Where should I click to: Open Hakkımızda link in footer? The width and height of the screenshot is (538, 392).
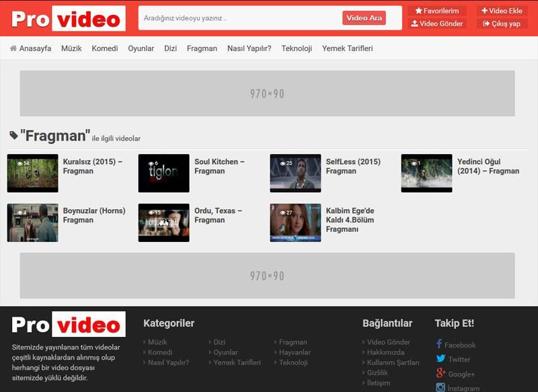[x=385, y=352]
